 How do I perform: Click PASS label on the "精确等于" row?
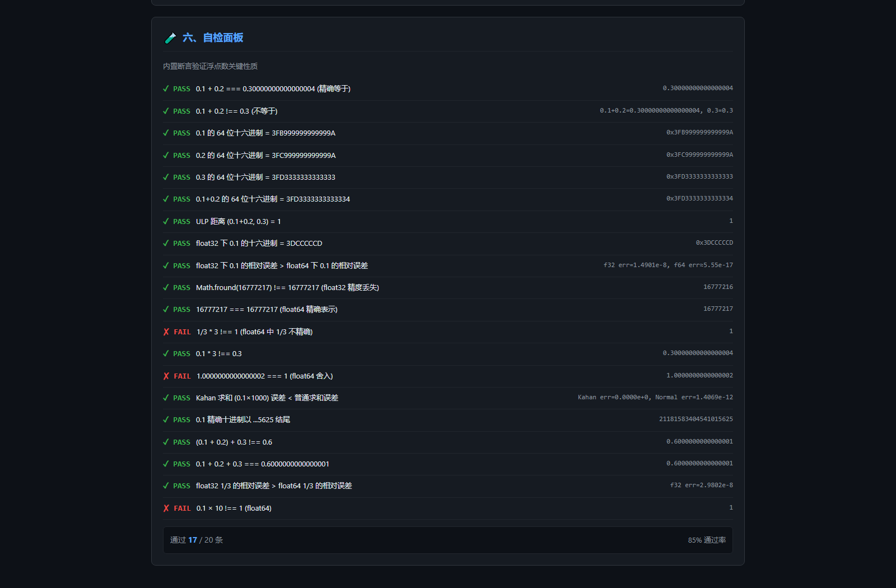[181, 88]
